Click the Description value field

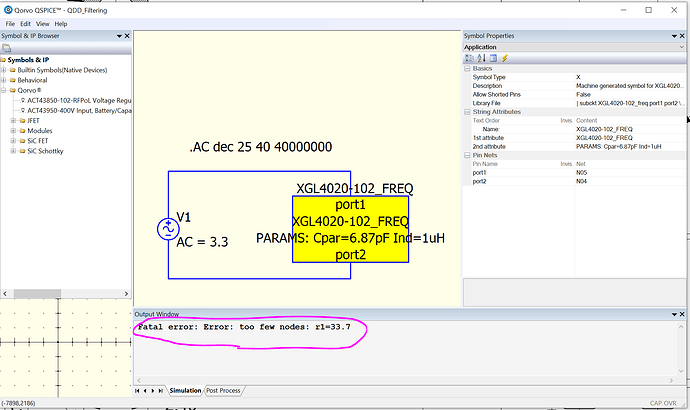pyautogui.click(x=630, y=86)
